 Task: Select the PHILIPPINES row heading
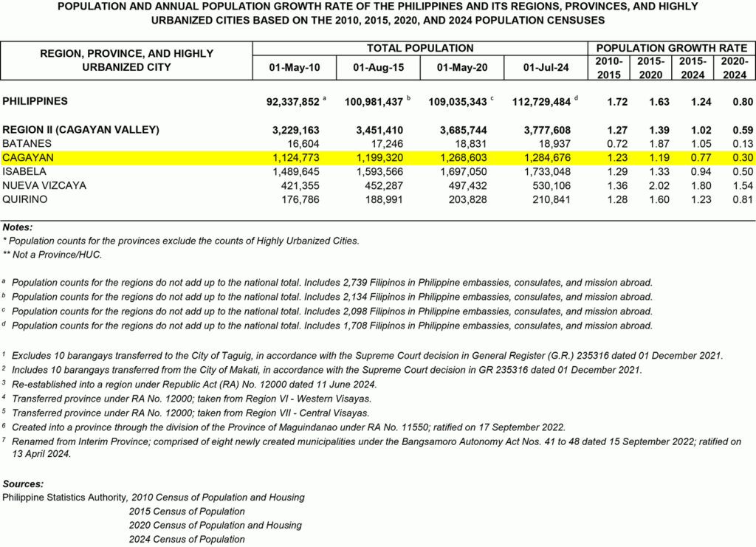point(35,101)
